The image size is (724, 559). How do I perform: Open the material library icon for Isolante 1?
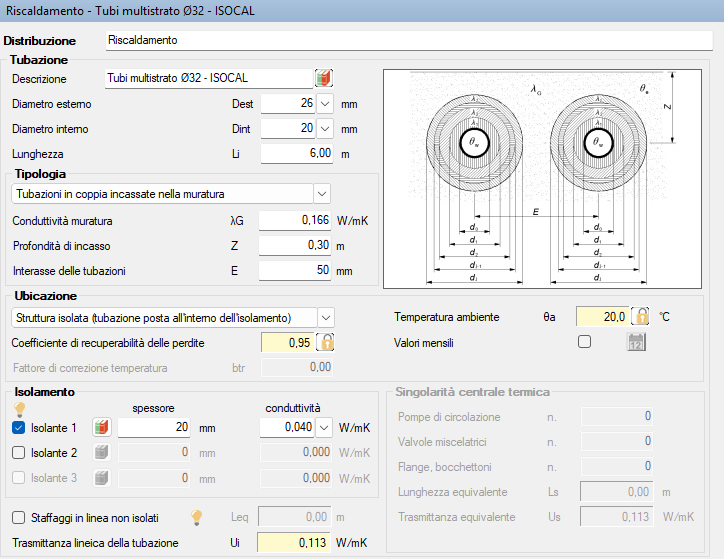tap(101, 428)
